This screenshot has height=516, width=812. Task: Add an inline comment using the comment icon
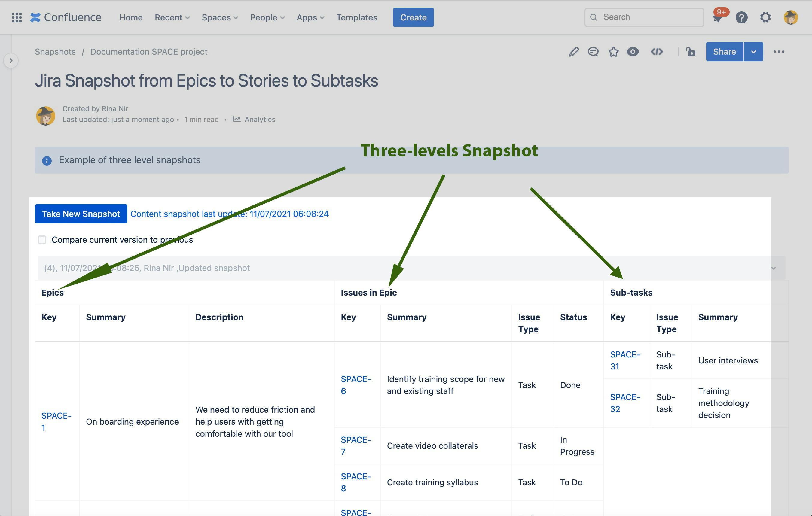pyautogui.click(x=593, y=52)
